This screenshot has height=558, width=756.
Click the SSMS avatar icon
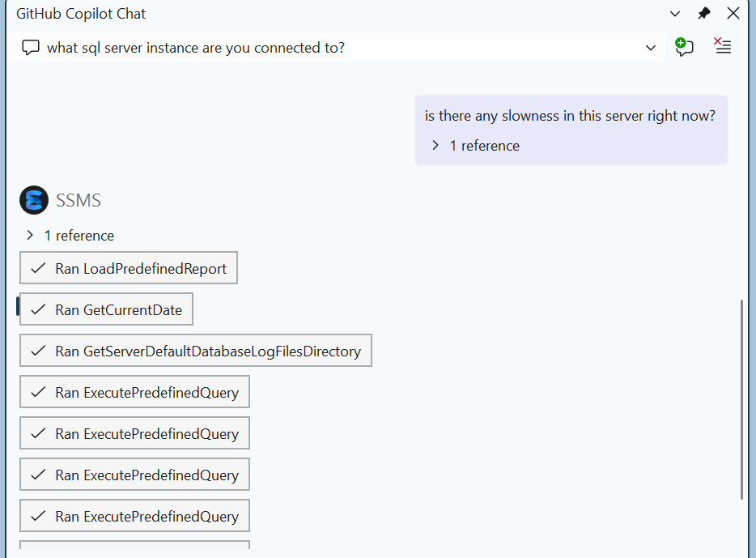coord(34,200)
